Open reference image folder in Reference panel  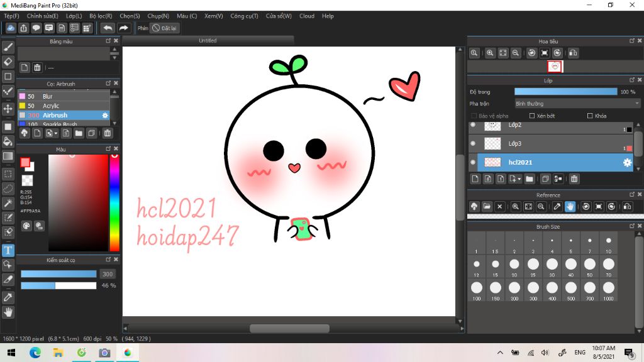[x=487, y=206]
